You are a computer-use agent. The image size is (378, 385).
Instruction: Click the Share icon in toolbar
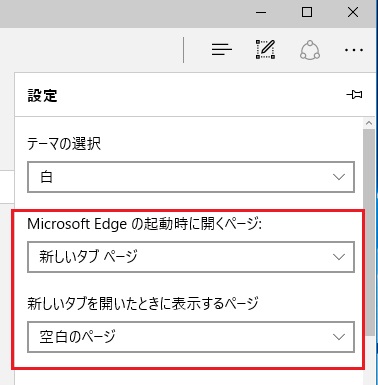tap(310, 50)
